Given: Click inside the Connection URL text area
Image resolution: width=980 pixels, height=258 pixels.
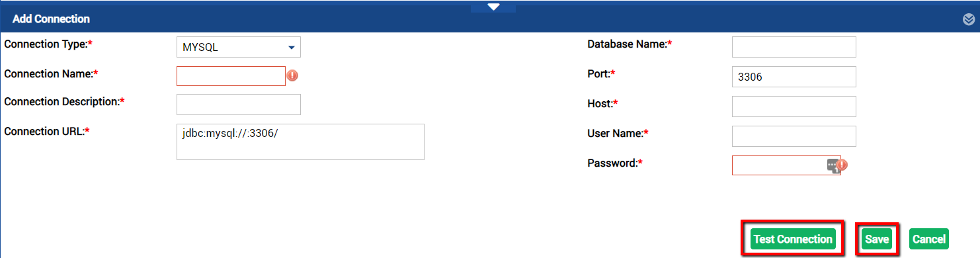Looking at the screenshot, I should point(300,142).
